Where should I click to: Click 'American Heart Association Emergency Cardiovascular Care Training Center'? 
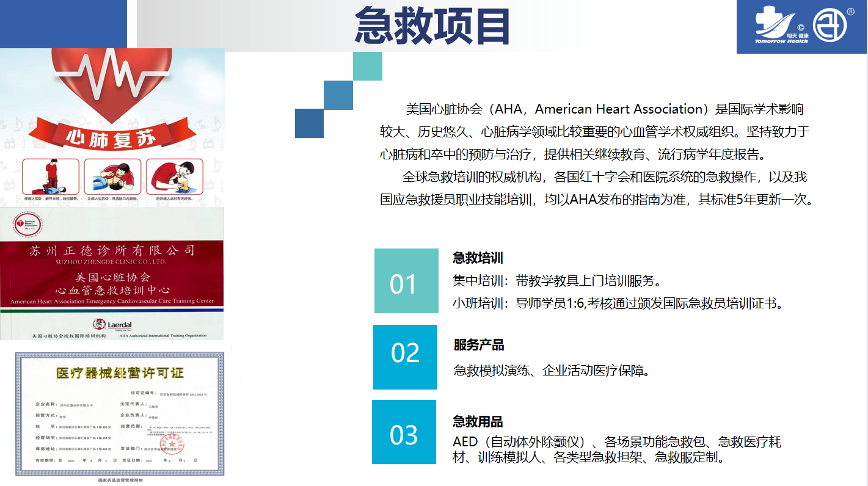[x=112, y=302]
